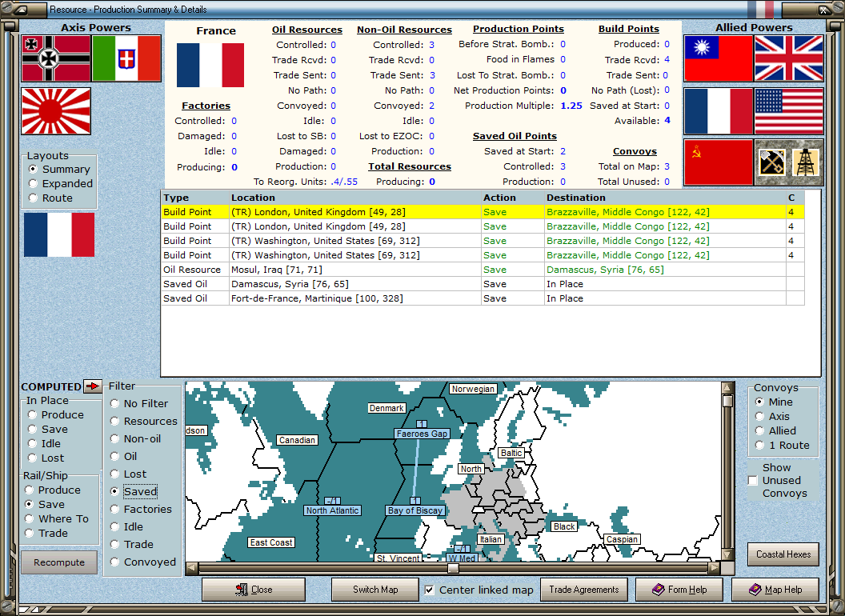845x616 pixels.
Task: Enable Show Unused Convoys
Action: click(x=753, y=480)
